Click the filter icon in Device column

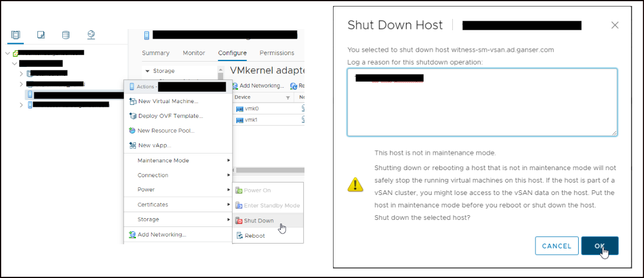pos(287,98)
